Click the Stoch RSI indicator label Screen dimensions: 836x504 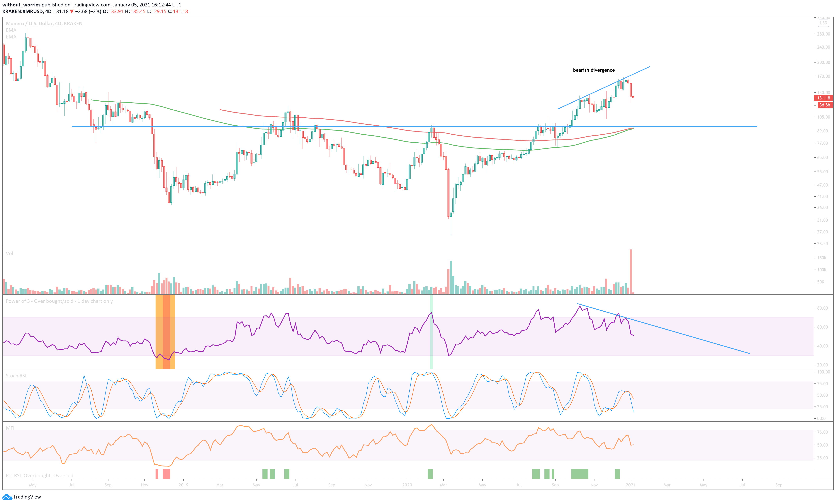16,376
